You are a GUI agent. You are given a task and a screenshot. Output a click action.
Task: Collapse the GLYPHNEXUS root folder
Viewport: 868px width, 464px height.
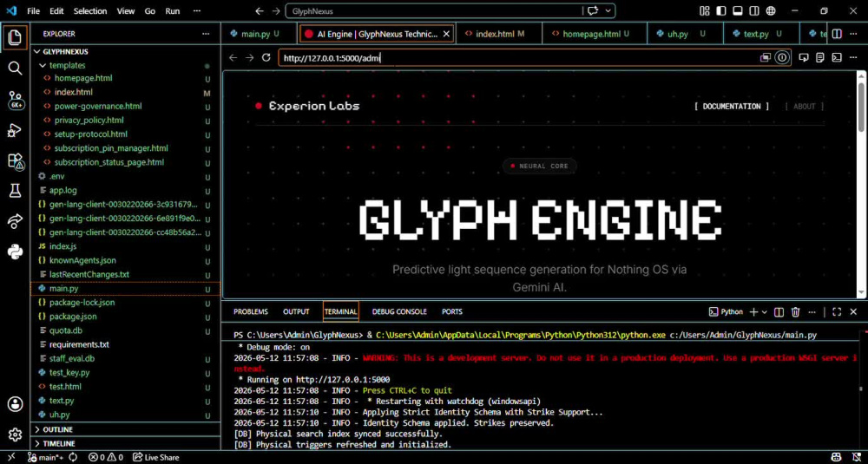point(37,51)
